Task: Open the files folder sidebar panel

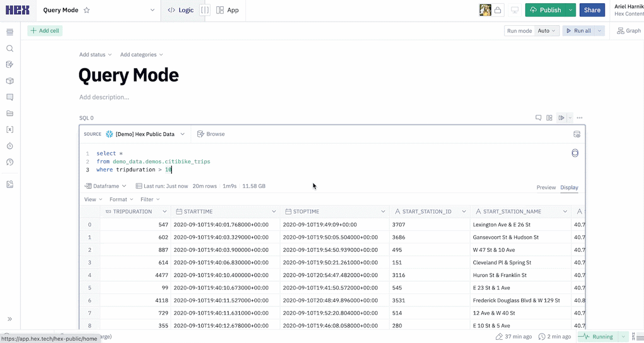Action: [x=10, y=114]
